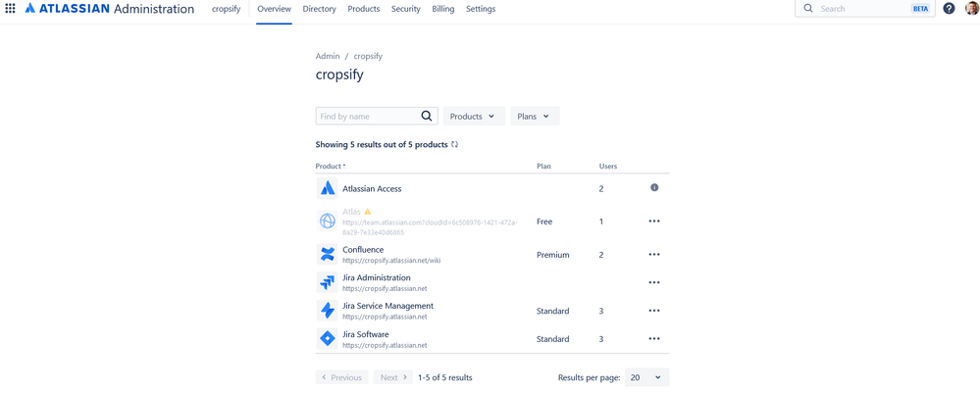Screen dimensions: 980x393
Task: Open the Directory tab
Action: tap(320, 9)
